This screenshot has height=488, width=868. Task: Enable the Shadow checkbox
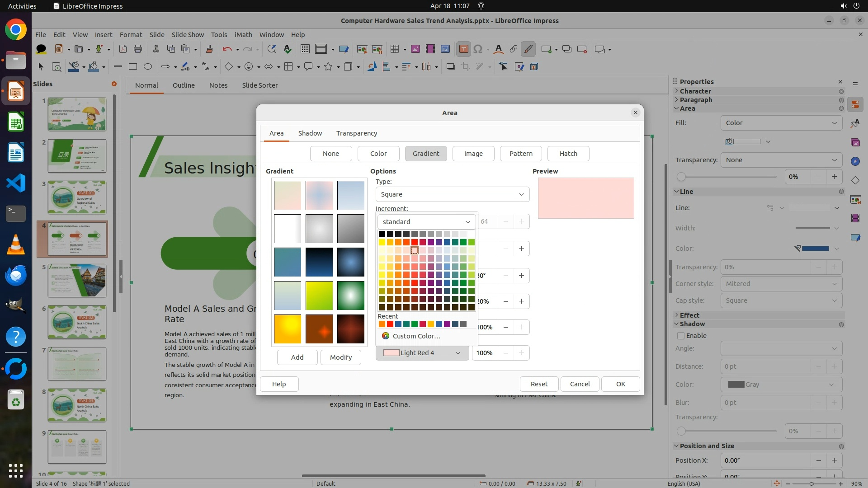pyautogui.click(x=681, y=336)
